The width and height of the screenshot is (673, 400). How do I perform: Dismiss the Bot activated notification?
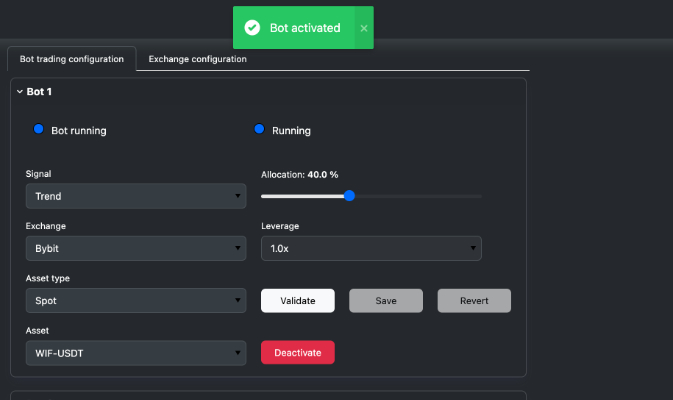(x=364, y=28)
